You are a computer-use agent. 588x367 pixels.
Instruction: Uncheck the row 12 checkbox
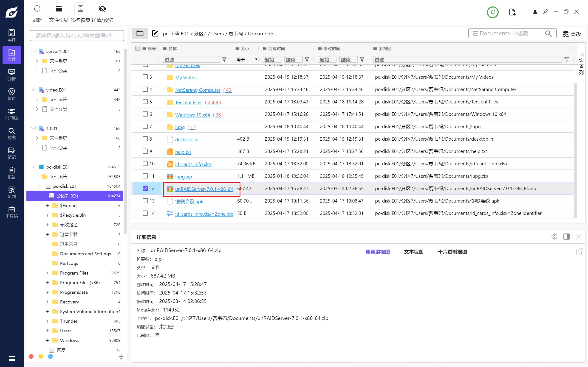point(145,188)
